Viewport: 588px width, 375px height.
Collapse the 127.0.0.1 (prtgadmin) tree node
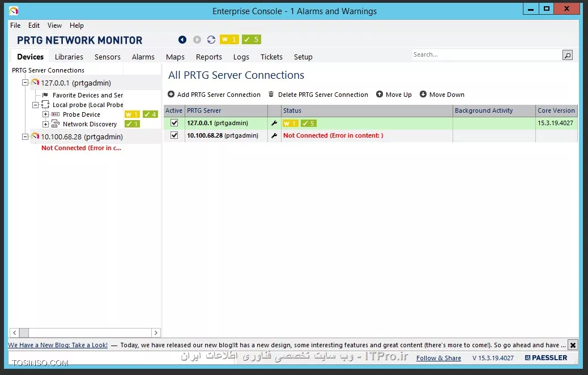pos(25,83)
